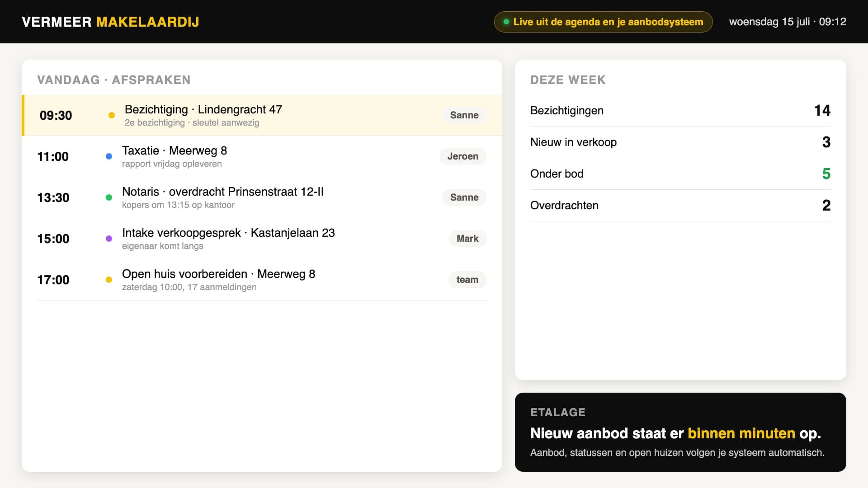This screenshot has width=868, height=488.
Task: Open Taxatie · Meerweg 8 title
Action: coord(175,150)
